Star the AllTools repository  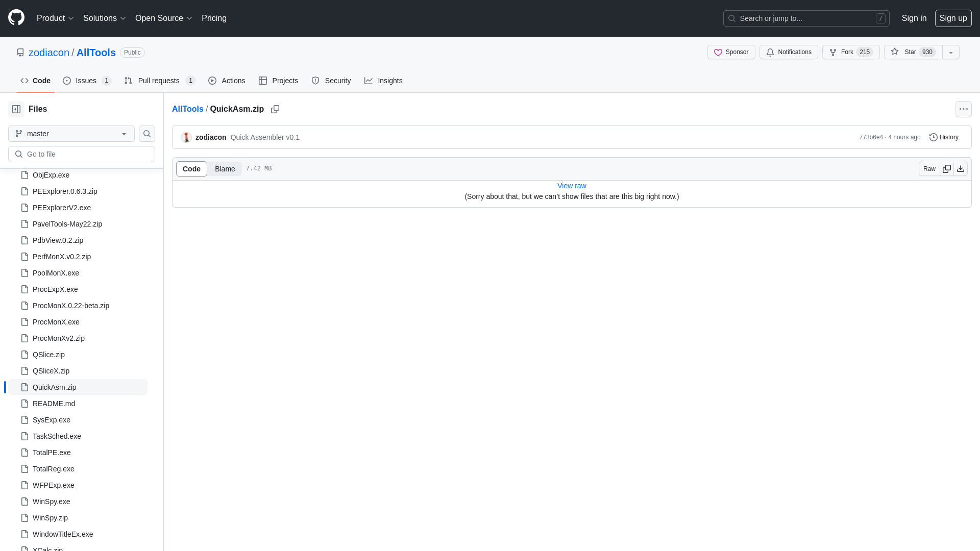click(x=913, y=52)
